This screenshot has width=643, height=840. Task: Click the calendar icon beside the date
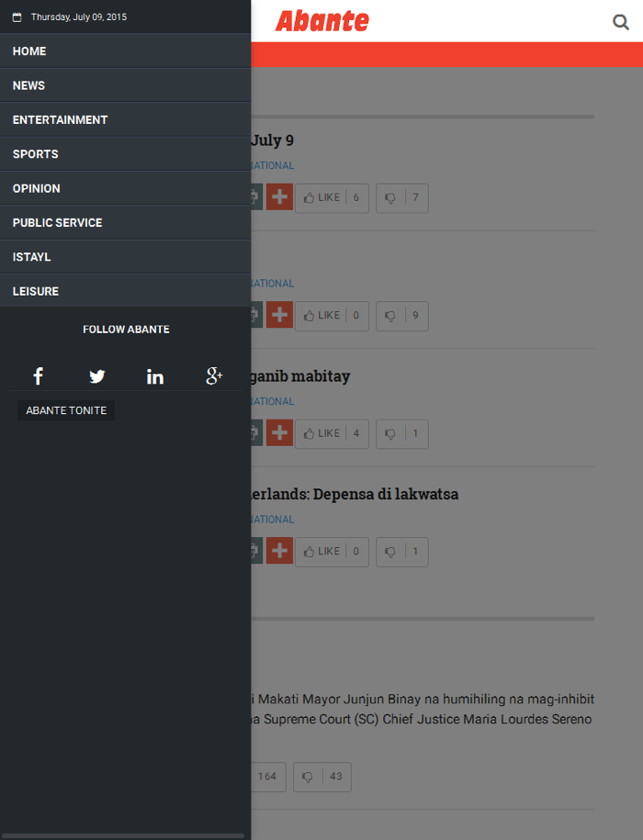pyautogui.click(x=17, y=17)
